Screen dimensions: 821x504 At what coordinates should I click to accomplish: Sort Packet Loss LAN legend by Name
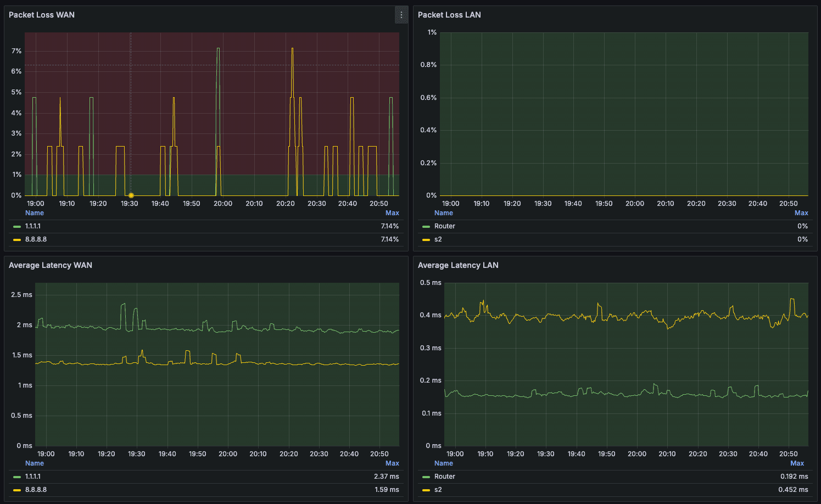pyautogui.click(x=444, y=213)
